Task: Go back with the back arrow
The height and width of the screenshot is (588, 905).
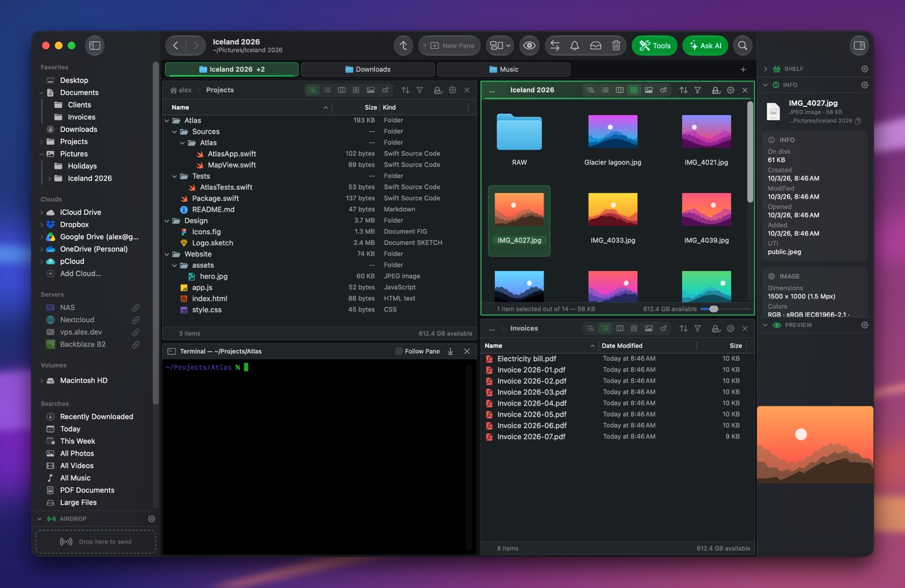Action: pyautogui.click(x=176, y=46)
